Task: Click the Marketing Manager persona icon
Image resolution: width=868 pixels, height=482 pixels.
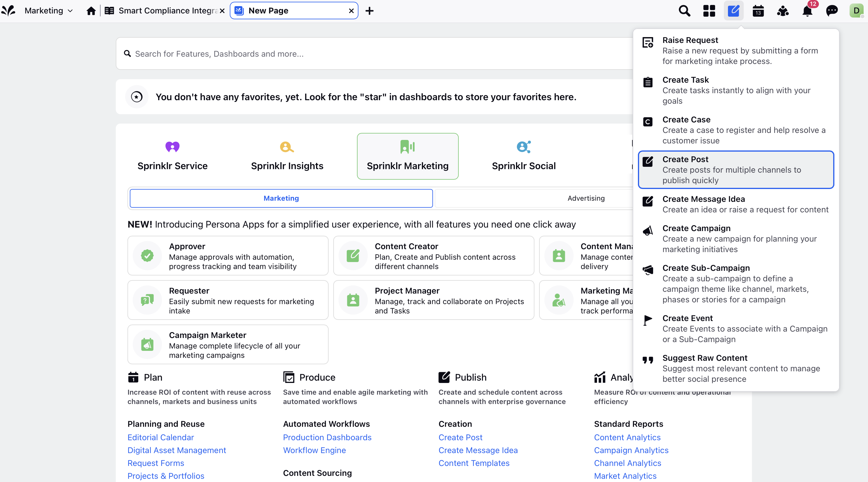Action: (x=559, y=300)
